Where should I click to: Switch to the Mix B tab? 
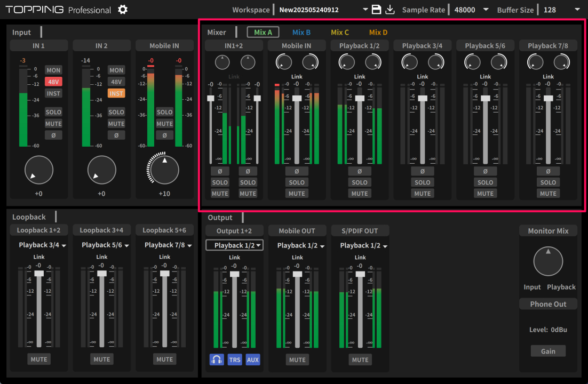coord(301,33)
